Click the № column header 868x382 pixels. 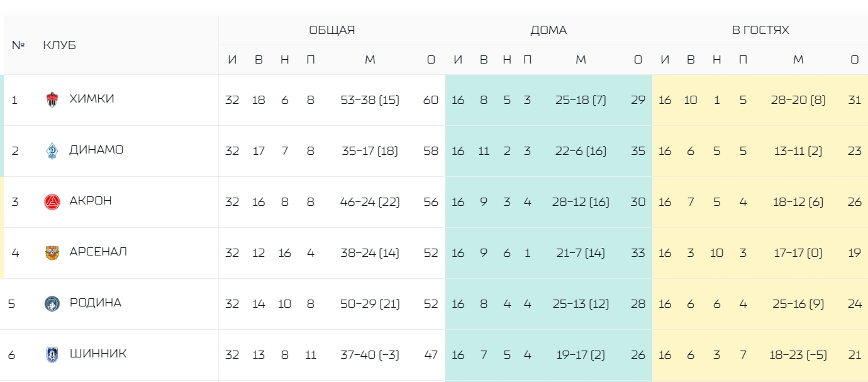click(x=18, y=45)
